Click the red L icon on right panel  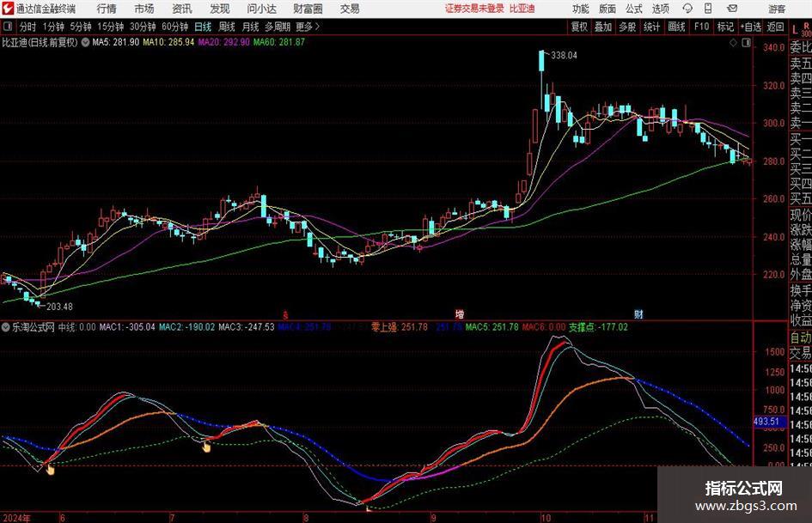click(x=795, y=30)
